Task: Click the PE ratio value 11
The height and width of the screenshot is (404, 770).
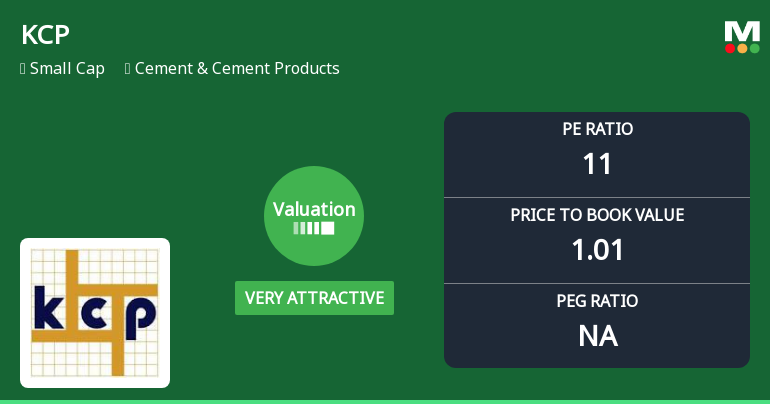Action: point(597,164)
